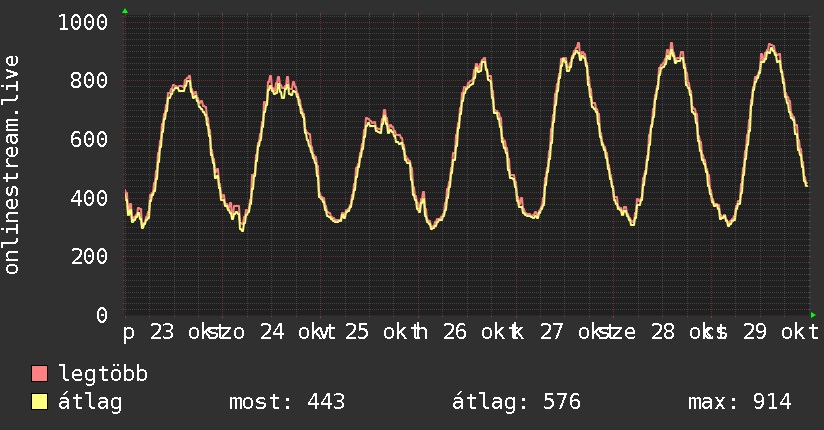
Task: Click the pink legtöbb legend swatch
Action: point(39,374)
